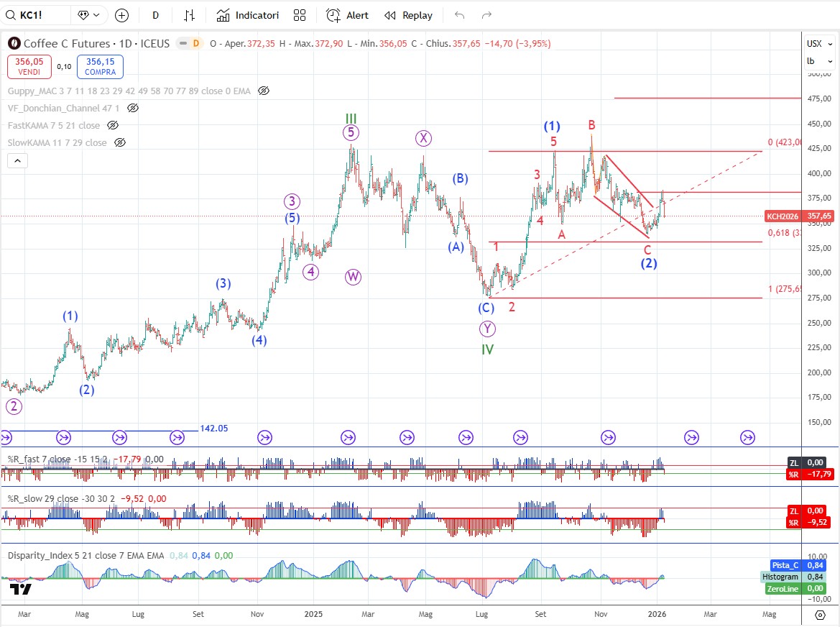Click the add symbol plus icon
840x627 pixels.
pyautogui.click(x=121, y=15)
